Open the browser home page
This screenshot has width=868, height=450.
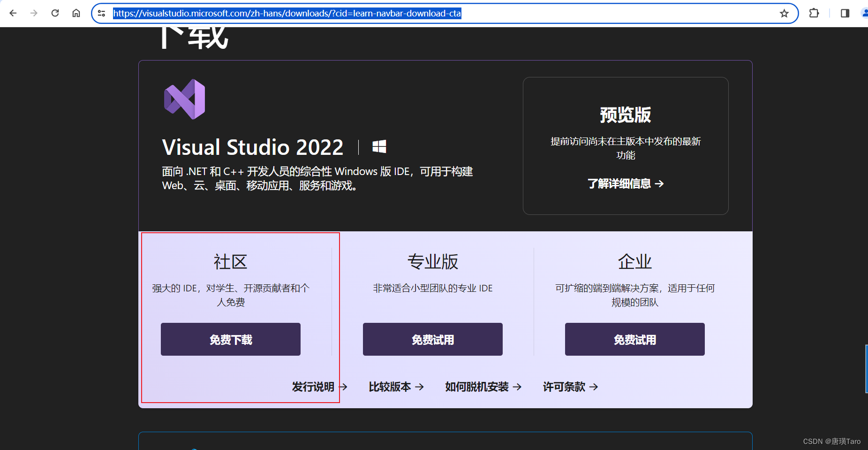pos(76,13)
